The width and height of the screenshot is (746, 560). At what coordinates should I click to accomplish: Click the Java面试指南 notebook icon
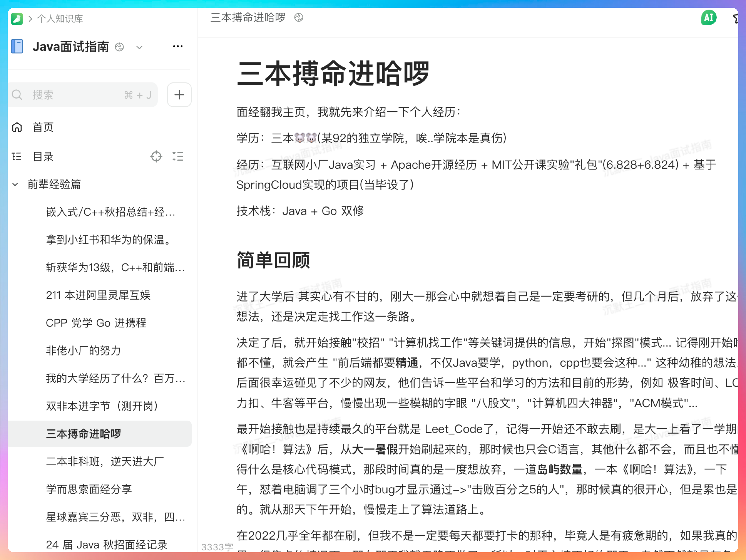click(x=17, y=46)
